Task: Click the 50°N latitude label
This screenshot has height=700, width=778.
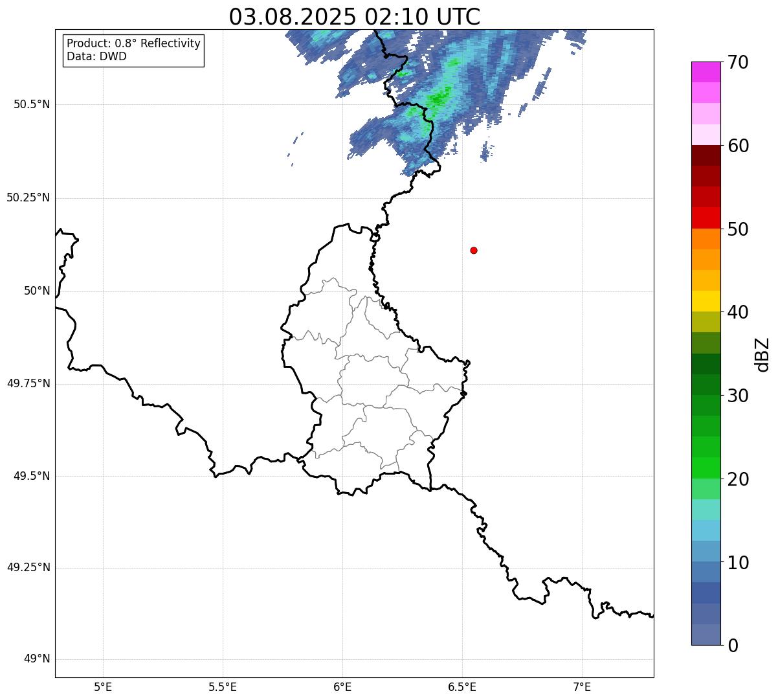Action: coord(37,291)
